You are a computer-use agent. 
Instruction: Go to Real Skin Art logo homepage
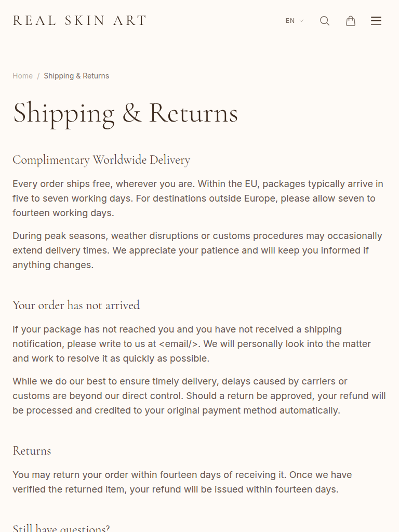[x=80, y=21]
